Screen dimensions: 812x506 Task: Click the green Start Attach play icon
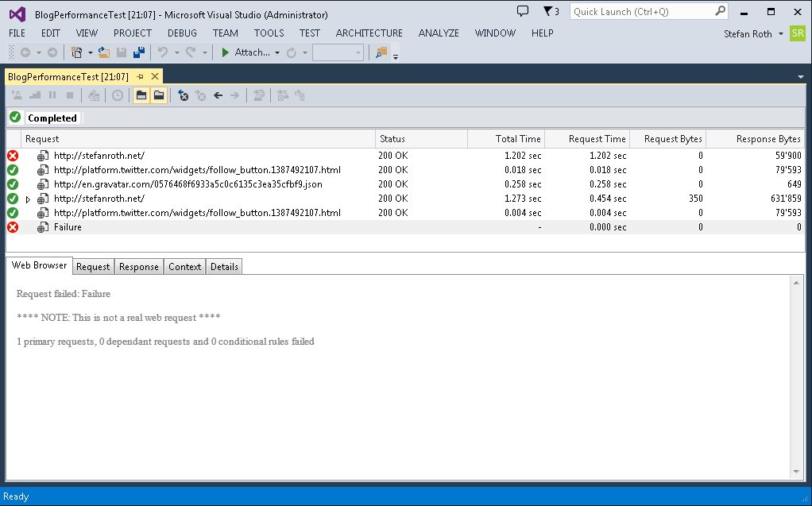[226, 52]
